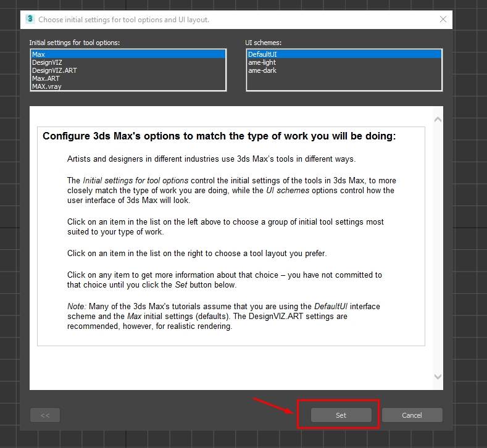Click the 3ds Max logo in title bar
The height and width of the screenshot is (448, 487).
pos(30,19)
